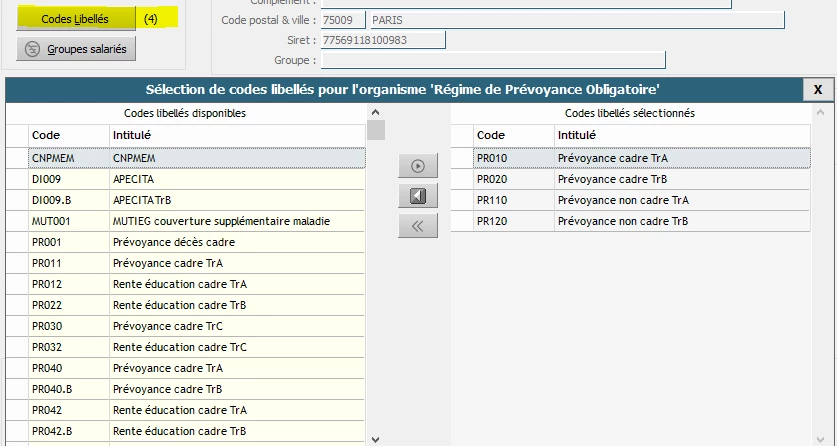Sort available codes by Code column header
The height and width of the screenshot is (446, 837).
click(x=68, y=135)
